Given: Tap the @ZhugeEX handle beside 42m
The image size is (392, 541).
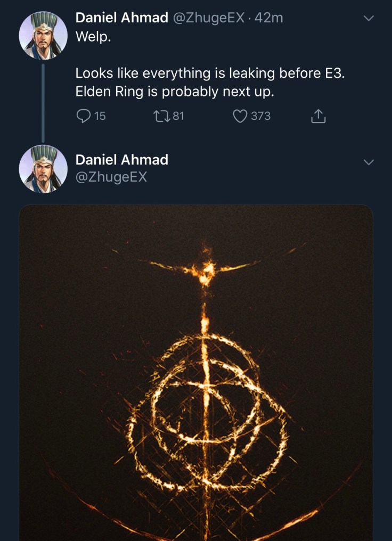Looking at the screenshot, I should [x=209, y=18].
